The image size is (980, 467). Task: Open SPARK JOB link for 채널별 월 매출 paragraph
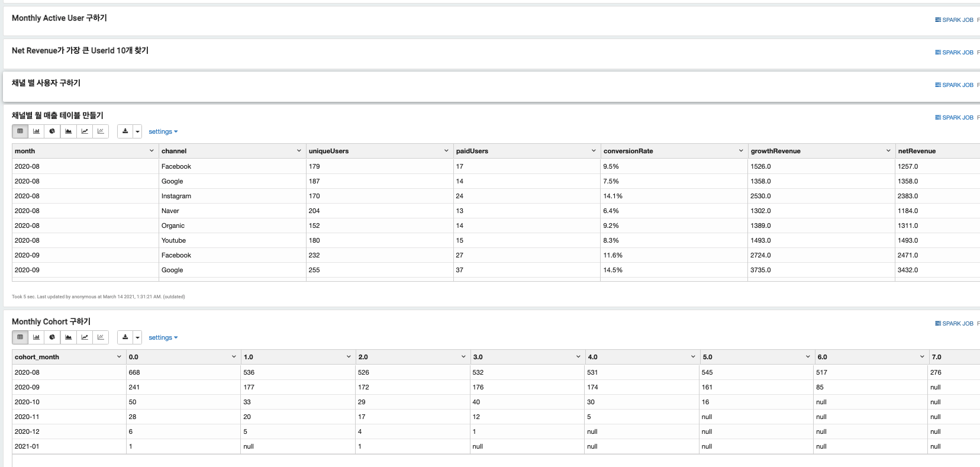point(954,117)
